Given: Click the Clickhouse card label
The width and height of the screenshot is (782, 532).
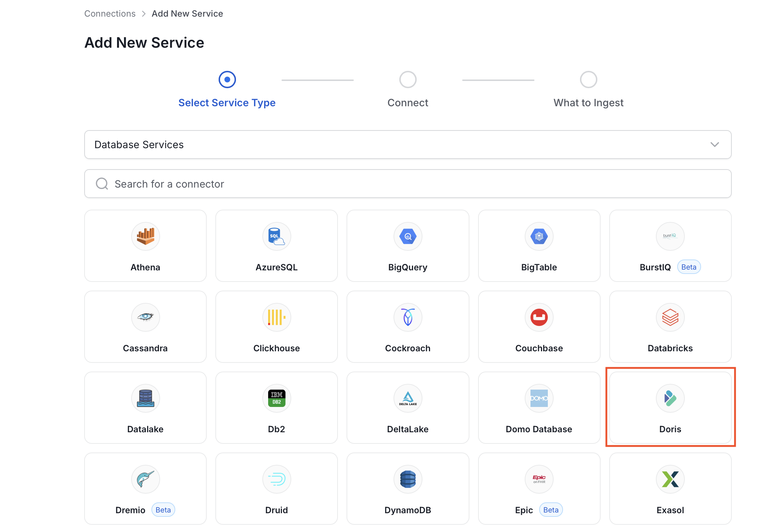Looking at the screenshot, I should pyautogui.click(x=277, y=348).
